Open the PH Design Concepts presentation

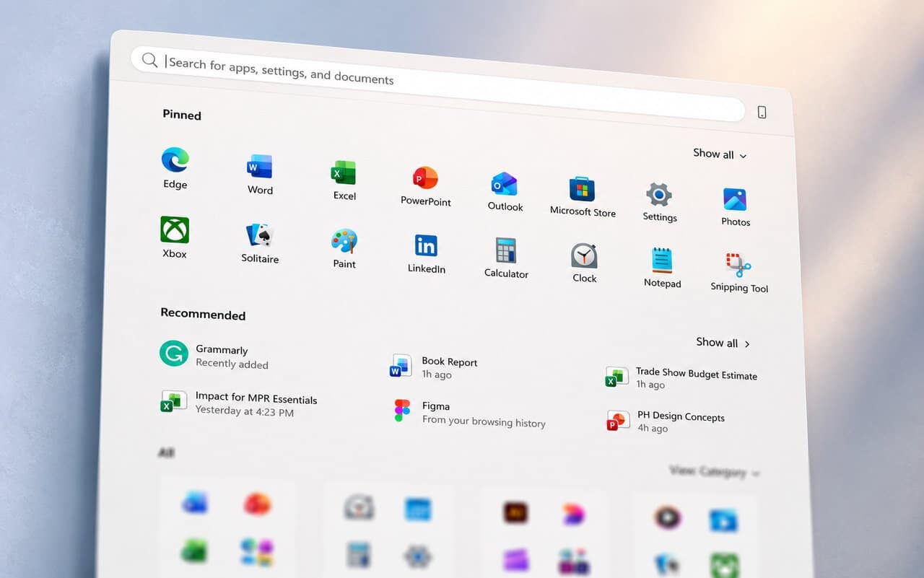point(666,422)
